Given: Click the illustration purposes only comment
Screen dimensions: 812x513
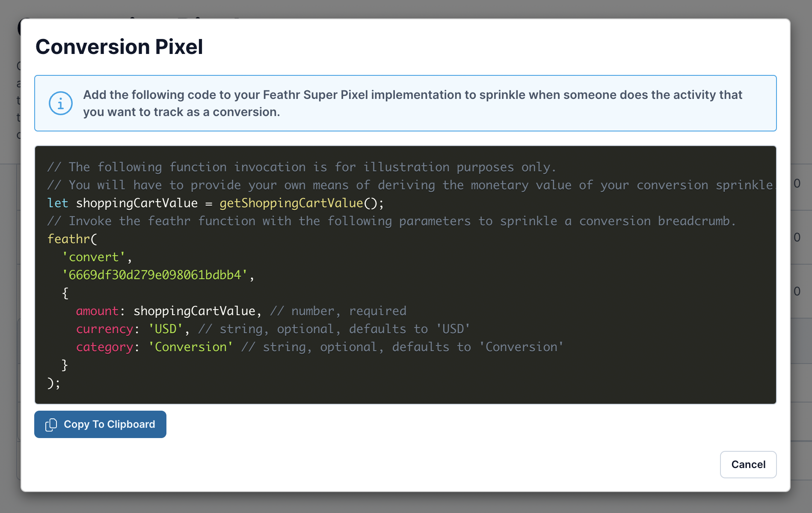Looking at the screenshot, I should 302,167.
